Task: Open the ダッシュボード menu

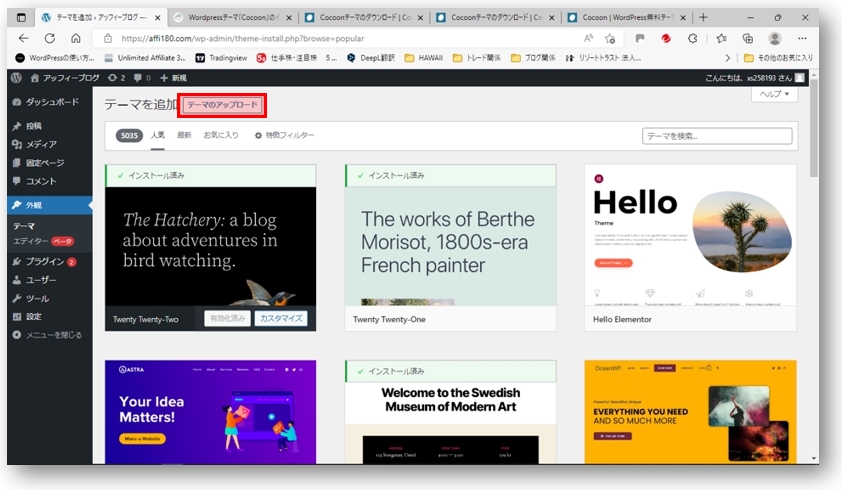Action: point(49,102)
